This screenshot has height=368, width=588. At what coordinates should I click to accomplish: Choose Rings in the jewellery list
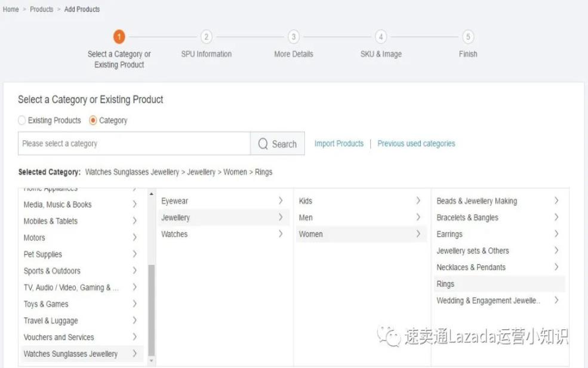tap(445, 284)
